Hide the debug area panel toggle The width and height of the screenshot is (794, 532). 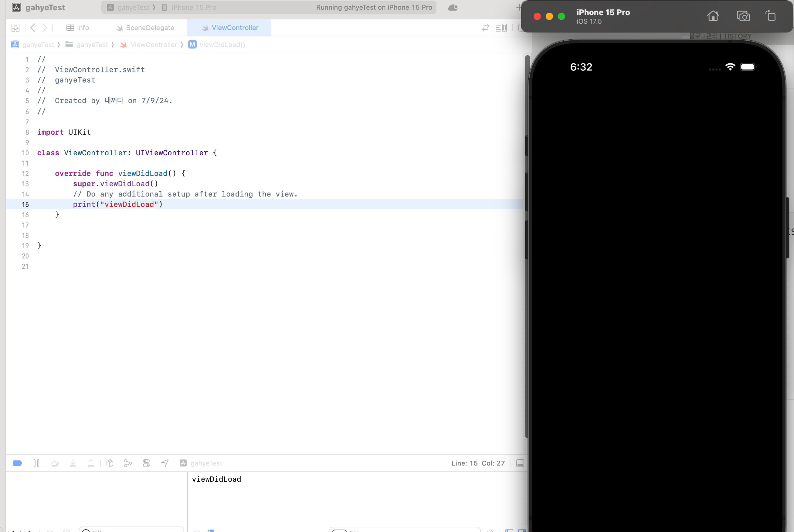(520, 463)
